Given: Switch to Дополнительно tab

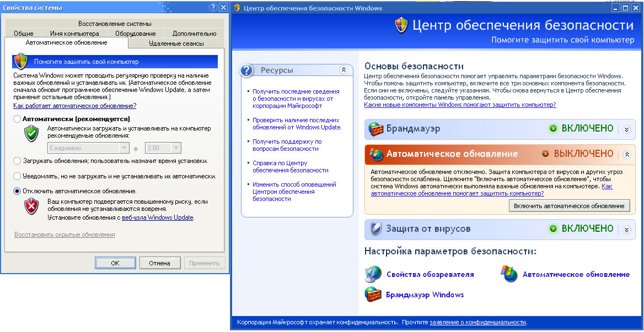Looking at the screenshot, I should click(194, 34).
